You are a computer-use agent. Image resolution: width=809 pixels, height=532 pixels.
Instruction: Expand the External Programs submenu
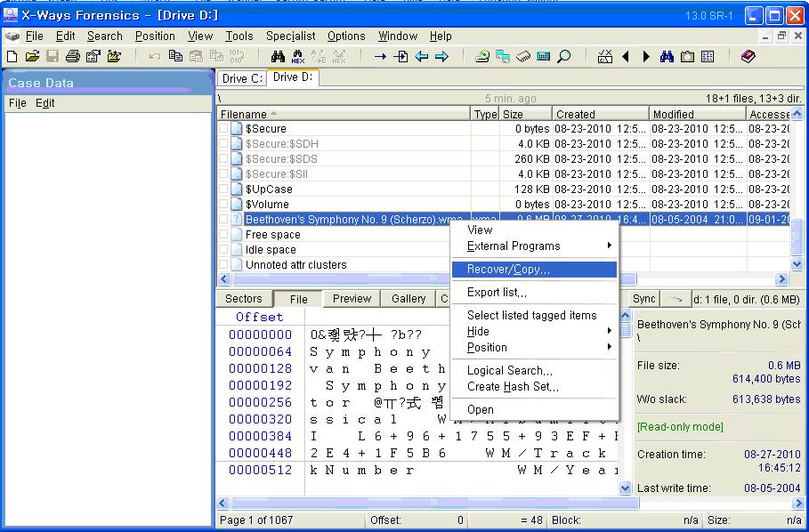point(534,246)
